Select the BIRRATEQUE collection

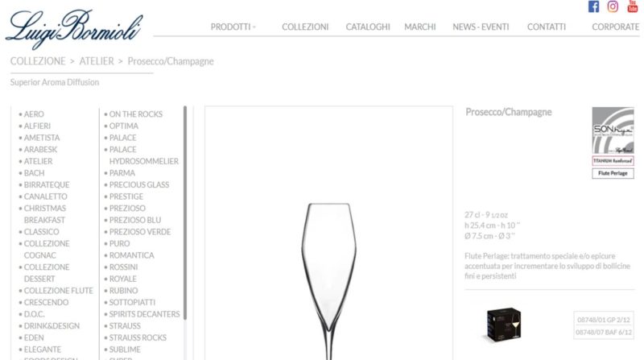pyautogui.click(x=47, y=185)
